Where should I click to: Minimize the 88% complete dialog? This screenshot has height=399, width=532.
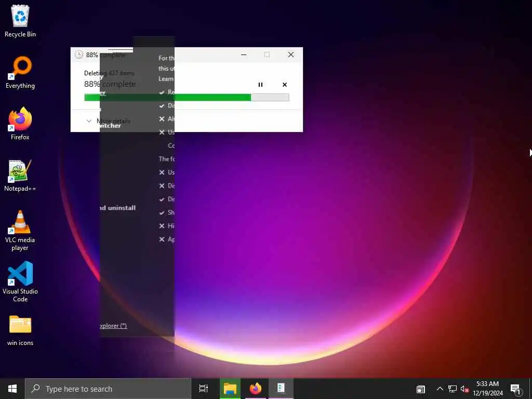coord(244,55)
